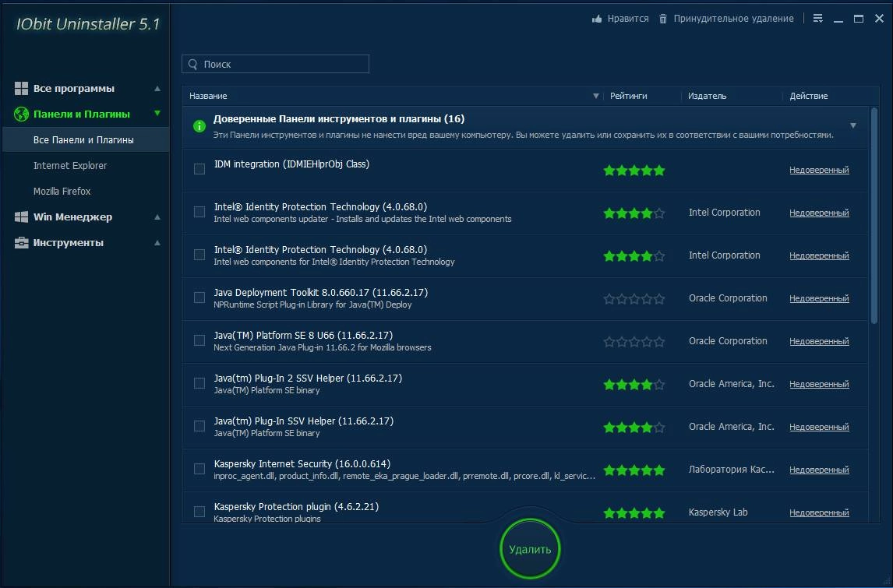Viewport: 893px width, 588px height.
Task: Expand Инструменты section arrow
Action: tap(157, 243)
